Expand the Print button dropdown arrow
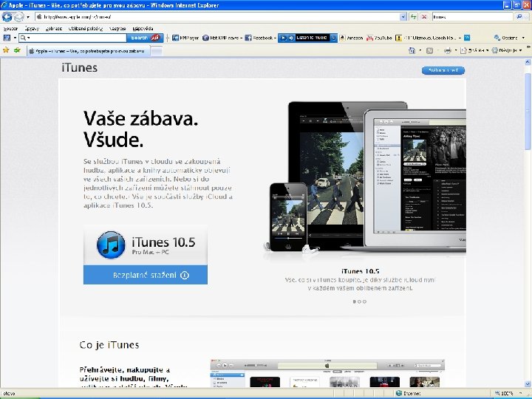Image resolution: width=532 pixels, height=399 pixels. click(x=456, y=50)
